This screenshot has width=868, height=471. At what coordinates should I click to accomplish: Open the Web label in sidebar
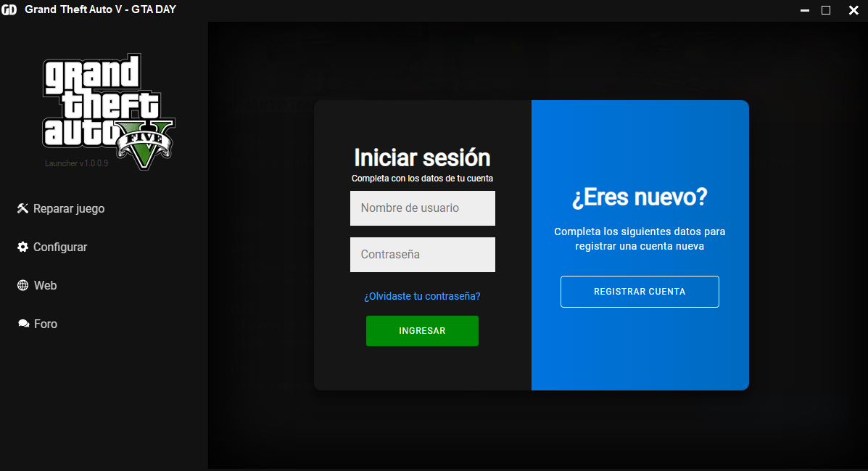[46, 286]
